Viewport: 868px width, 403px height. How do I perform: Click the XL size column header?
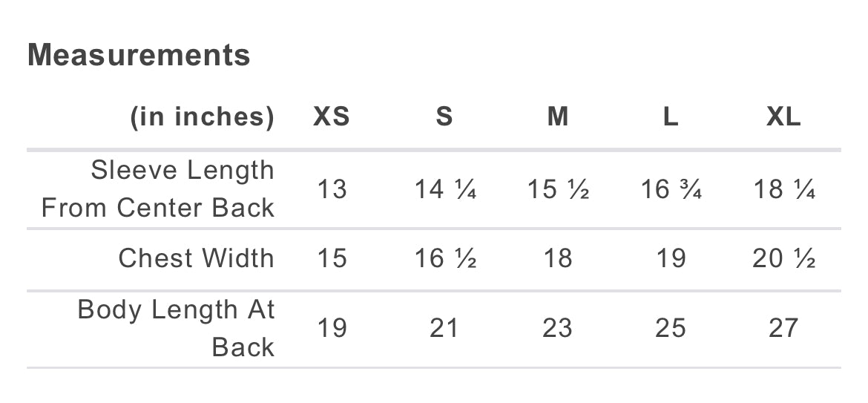783,117
